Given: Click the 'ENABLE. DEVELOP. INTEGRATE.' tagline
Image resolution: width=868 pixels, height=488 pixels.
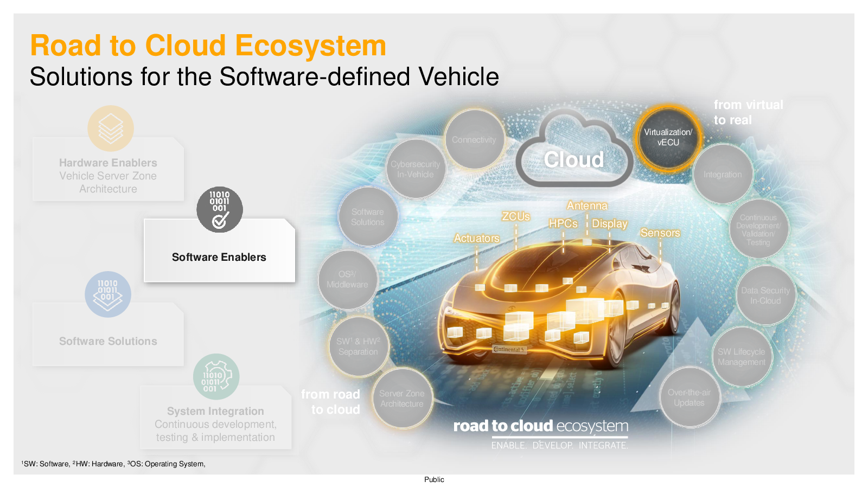Looking at the screenshot, I should [x=560, y=446].
